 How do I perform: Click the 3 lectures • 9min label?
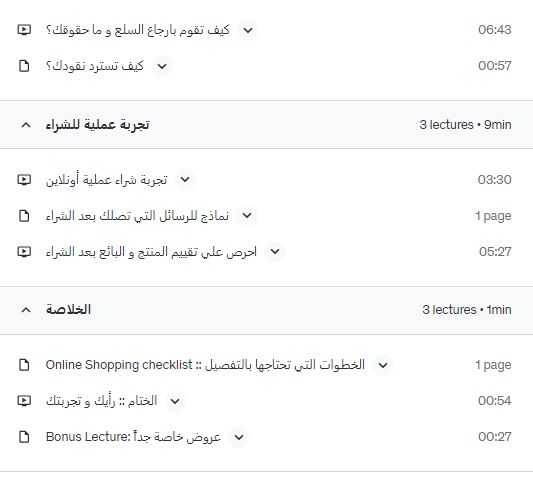(x=465, y=125)
